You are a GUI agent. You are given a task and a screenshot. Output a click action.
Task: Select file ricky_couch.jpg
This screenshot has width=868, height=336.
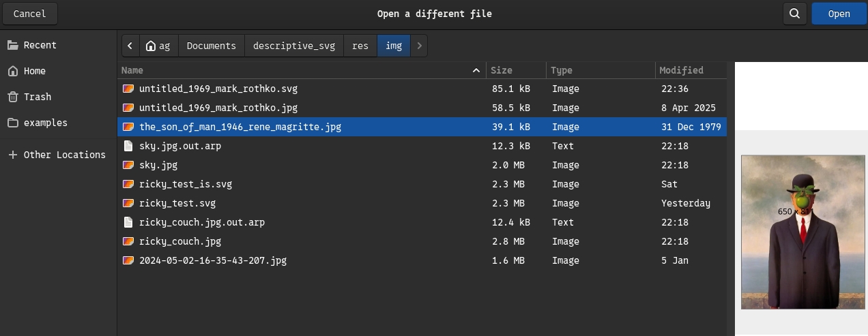(x=422, y=241)
